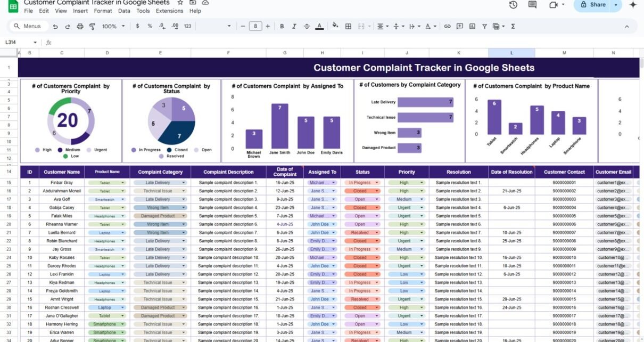Click the Undo icon
The image size is (644, 342).
point(56,26)
